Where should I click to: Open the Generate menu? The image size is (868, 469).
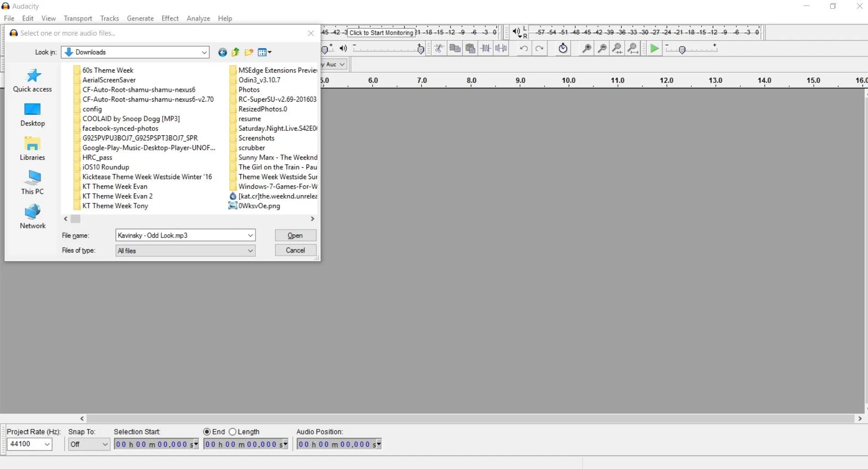(140, 18)
